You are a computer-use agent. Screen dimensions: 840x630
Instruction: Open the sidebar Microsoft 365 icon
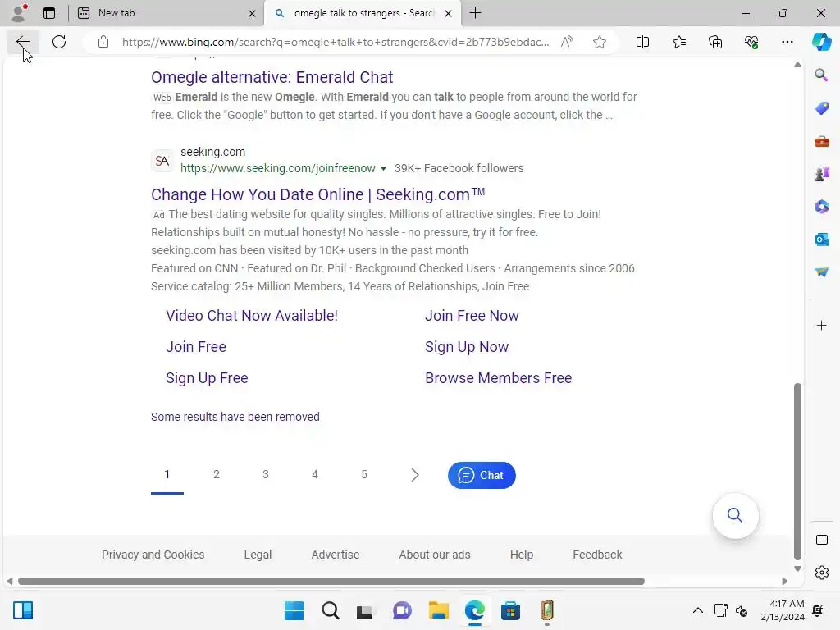[x=821, y=207]
